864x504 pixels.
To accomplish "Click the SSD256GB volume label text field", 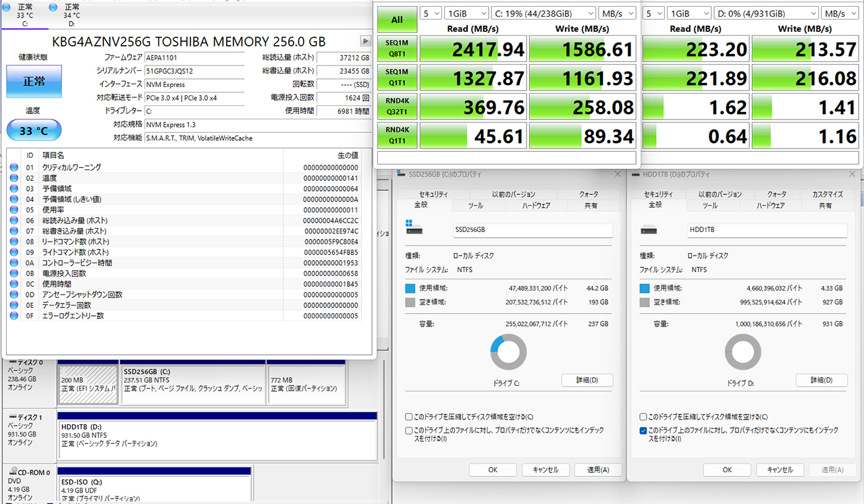I will pyautogui.click(x=533, y=230).
